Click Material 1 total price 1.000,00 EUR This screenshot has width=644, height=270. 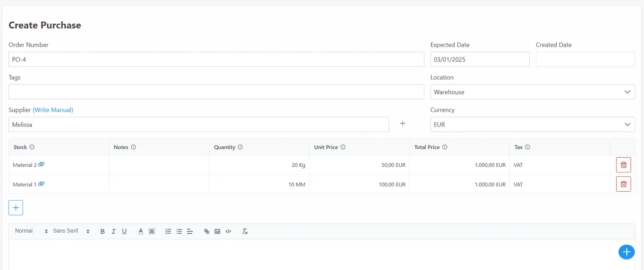(x=460, y=184)
